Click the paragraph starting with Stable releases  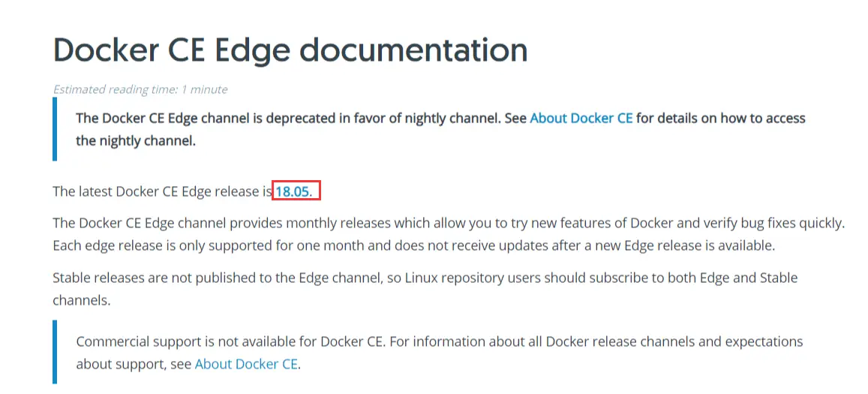pyautogui.click(x=425, y=278)
